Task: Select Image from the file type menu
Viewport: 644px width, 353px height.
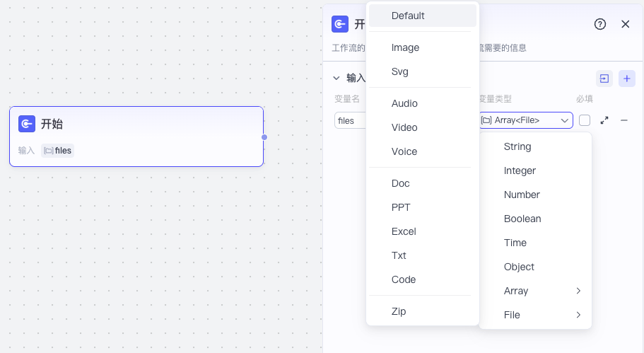Action: 405,47
